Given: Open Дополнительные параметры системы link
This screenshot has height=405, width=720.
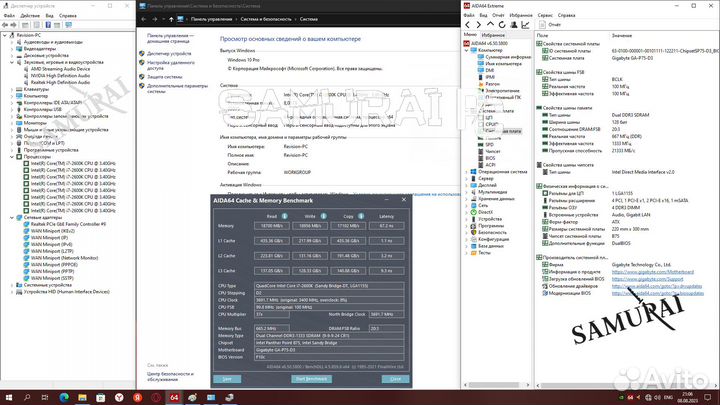Looking at the screenshot, I should pyautogui.click(x=177, y=88).
